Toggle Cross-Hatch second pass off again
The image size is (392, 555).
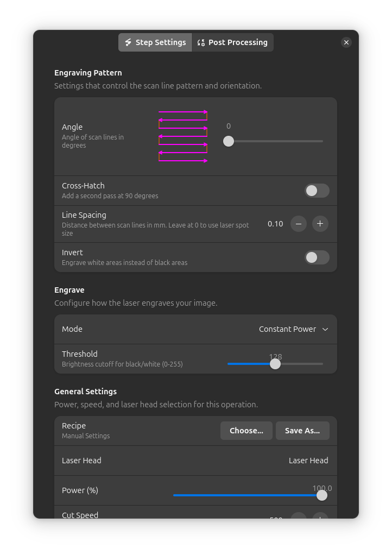tap(317, 191)
